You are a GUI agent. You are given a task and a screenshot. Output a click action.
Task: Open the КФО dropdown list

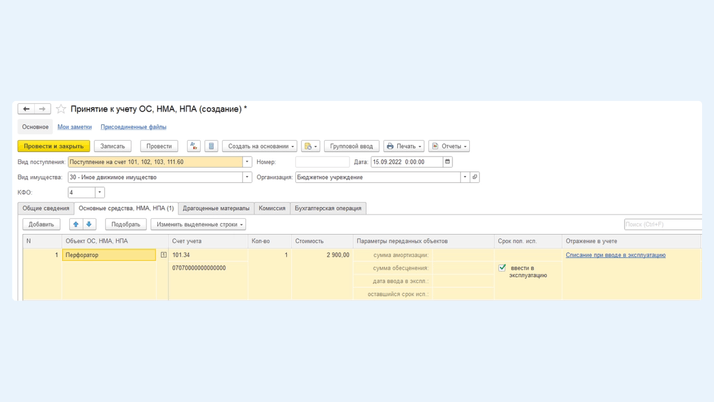[x=100, y=192]
